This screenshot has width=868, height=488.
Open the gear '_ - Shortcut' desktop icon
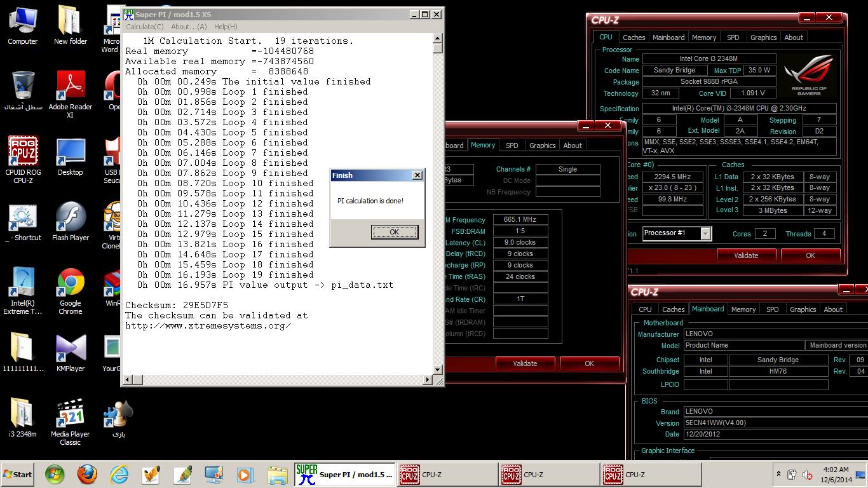[23, 222]
